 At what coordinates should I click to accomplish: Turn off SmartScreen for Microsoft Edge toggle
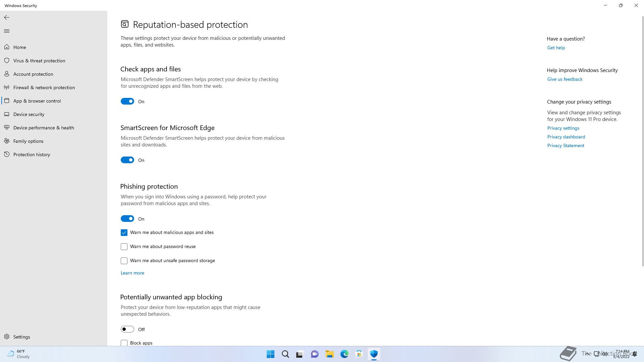[x=127, y=160]
